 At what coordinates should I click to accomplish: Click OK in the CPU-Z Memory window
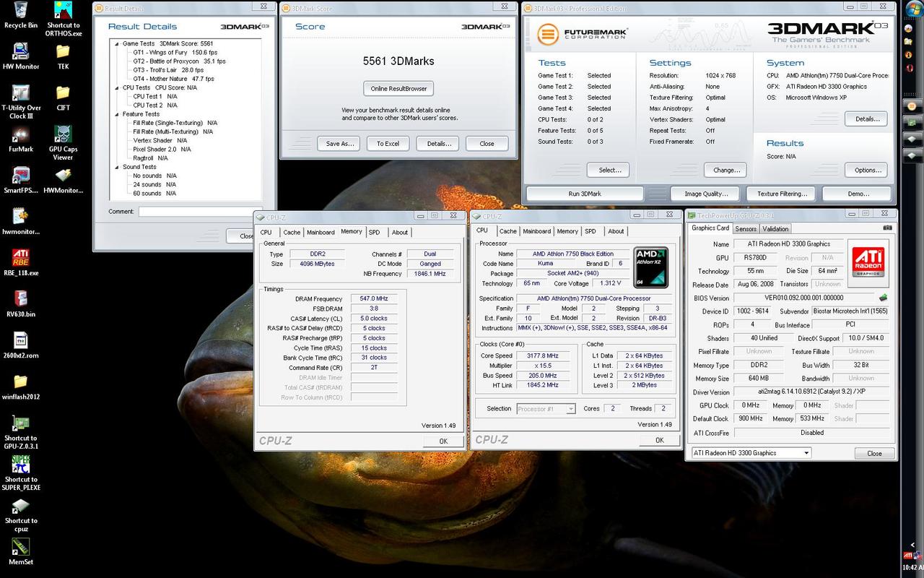[x=443, y=441]
